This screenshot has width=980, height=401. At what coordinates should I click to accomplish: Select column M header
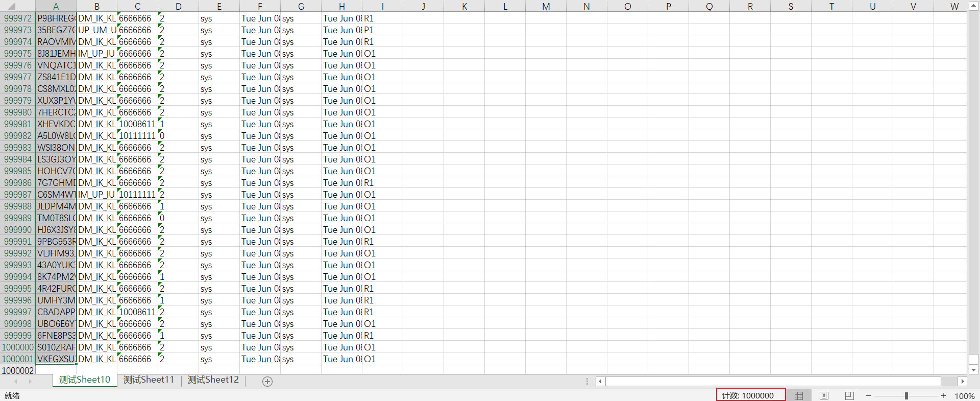(546, 6)
